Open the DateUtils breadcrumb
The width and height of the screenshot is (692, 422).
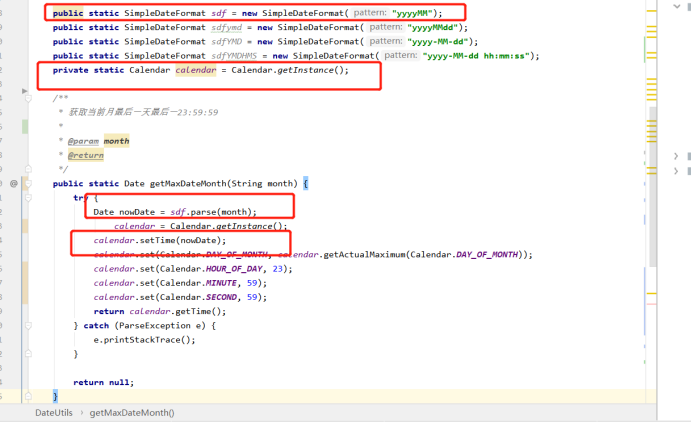coord(54,413)
